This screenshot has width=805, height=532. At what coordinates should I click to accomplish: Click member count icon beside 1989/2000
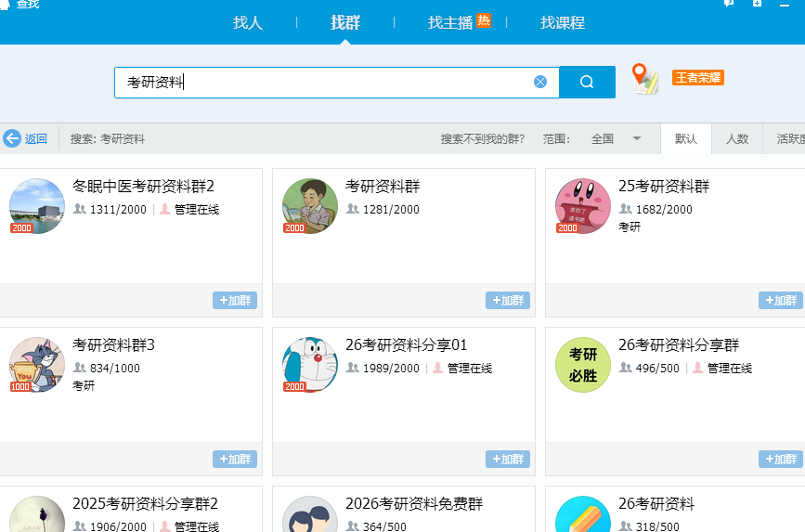[352, 368]
